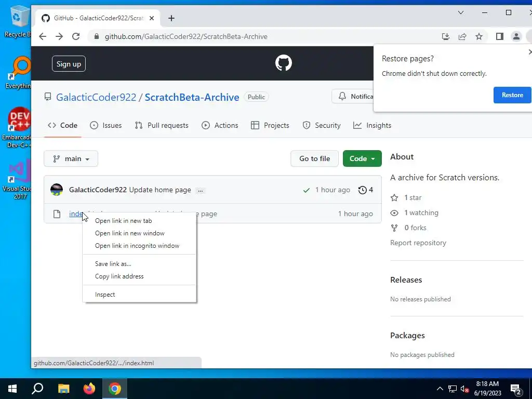Open a new tab with the plus button
The height and width of the screenshot is (399, 532).
(x=171, y=18)
